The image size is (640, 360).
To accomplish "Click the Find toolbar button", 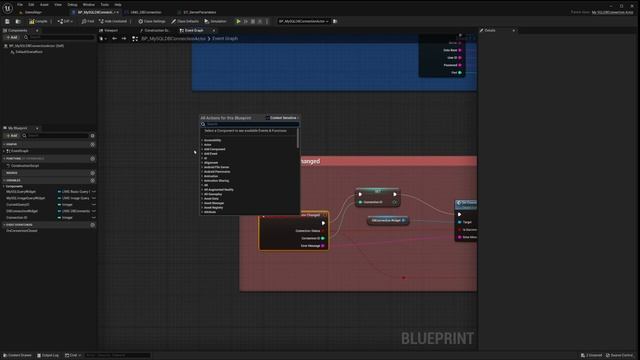I will click(x=88, y=21).
